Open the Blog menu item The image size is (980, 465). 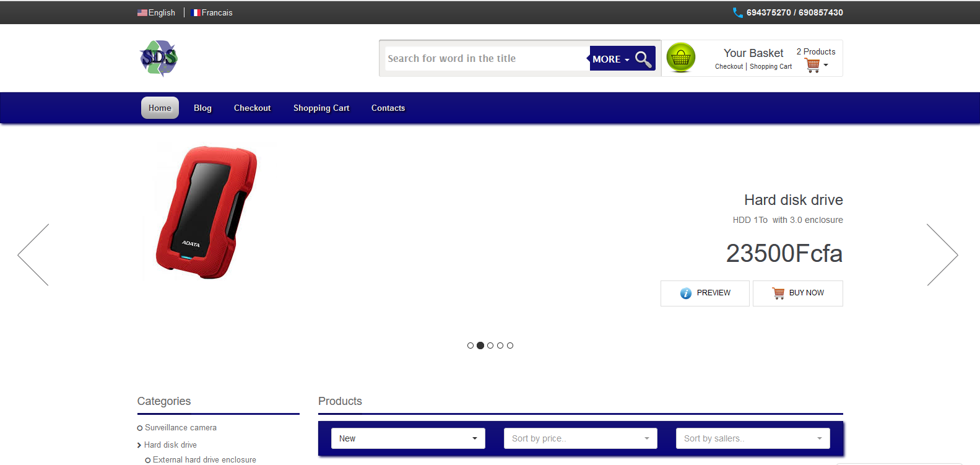click(x=202, y=108)
